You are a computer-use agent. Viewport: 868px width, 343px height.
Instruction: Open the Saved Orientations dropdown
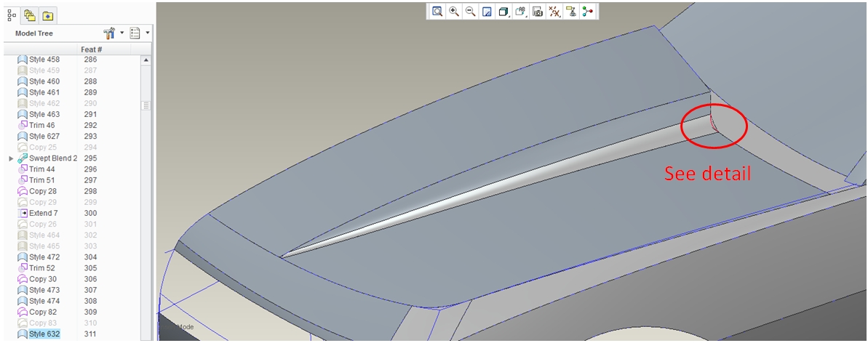point(521,12)
